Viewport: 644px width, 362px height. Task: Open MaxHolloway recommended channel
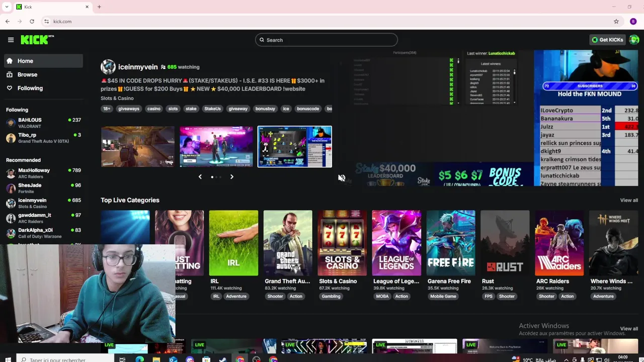coord(43,173)
